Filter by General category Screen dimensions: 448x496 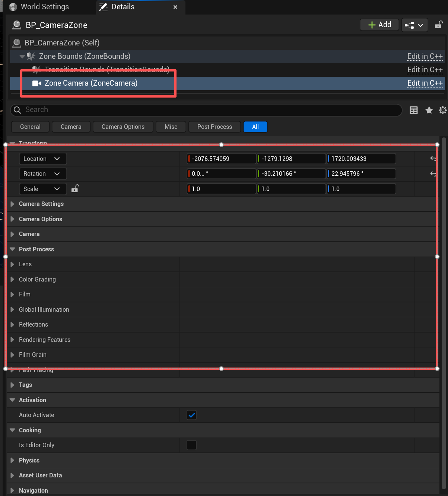click(30, 127)
